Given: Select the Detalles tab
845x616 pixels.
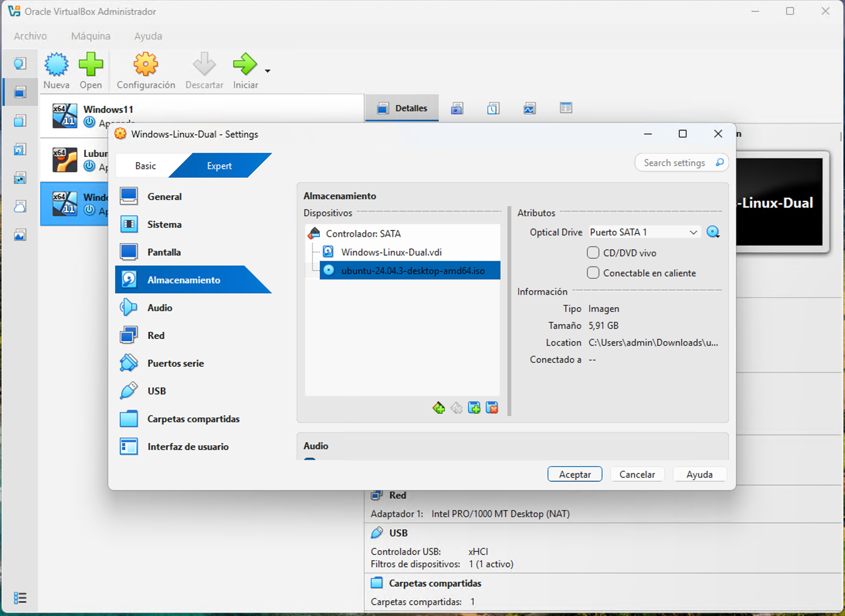Looking at the screenshot, I should [x=402, y=108].
